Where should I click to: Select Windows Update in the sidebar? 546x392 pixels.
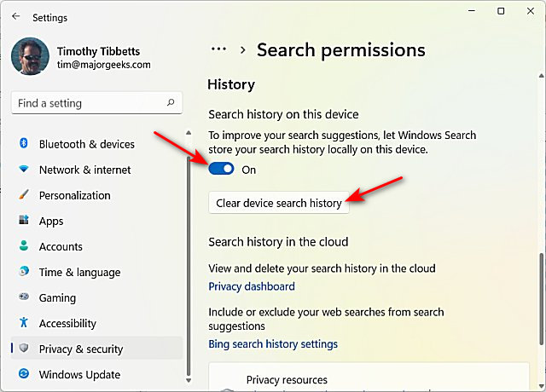(79, 374)
